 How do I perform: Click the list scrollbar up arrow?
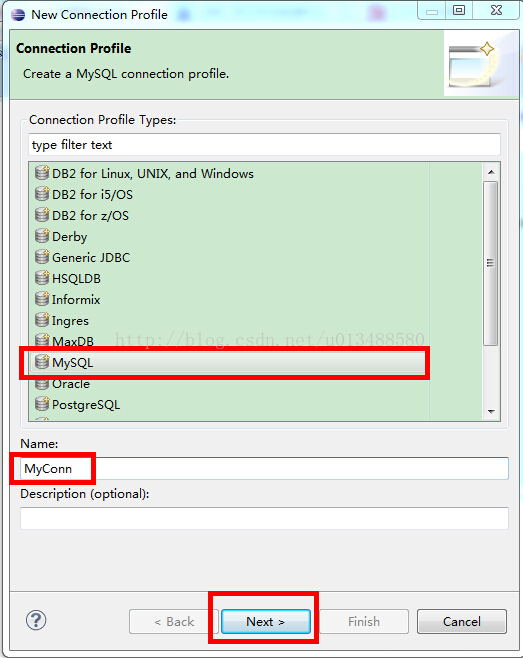pos(491,172)
